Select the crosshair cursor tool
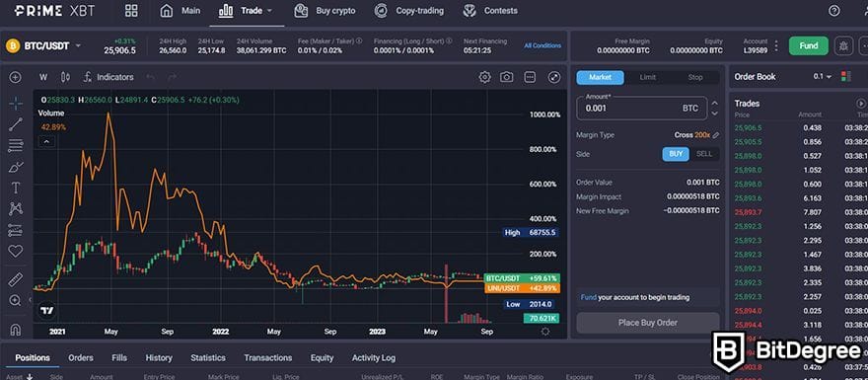This screenshot has height=380, width=868. 16,104
